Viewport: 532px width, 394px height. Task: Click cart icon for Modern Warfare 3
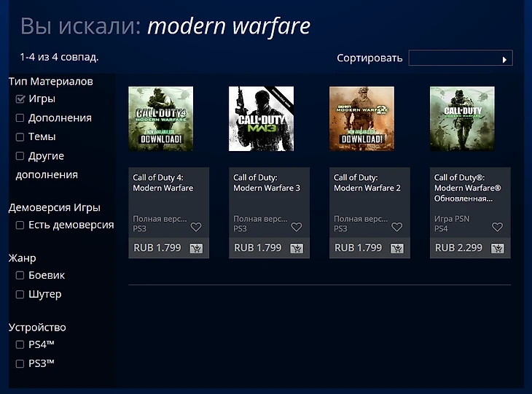coord(297,248)
